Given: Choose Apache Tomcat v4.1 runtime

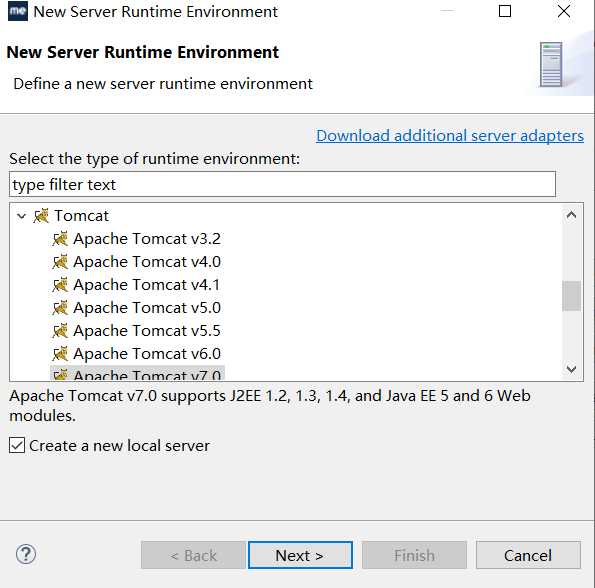Looking at the screenshot, I should (x=146, y=285).
